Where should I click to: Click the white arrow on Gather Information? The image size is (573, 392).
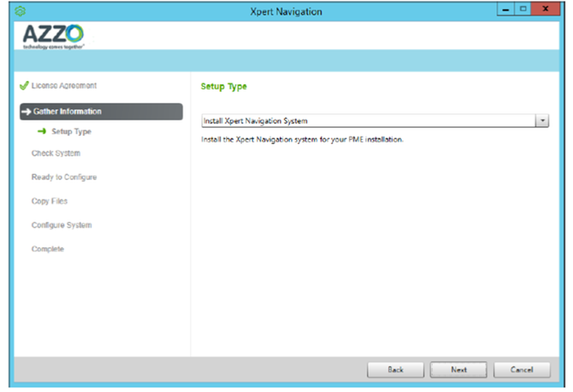point(26,112)
